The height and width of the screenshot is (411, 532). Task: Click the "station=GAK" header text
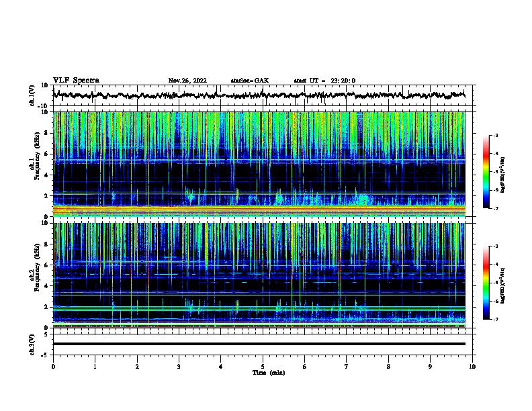[250, 81]
